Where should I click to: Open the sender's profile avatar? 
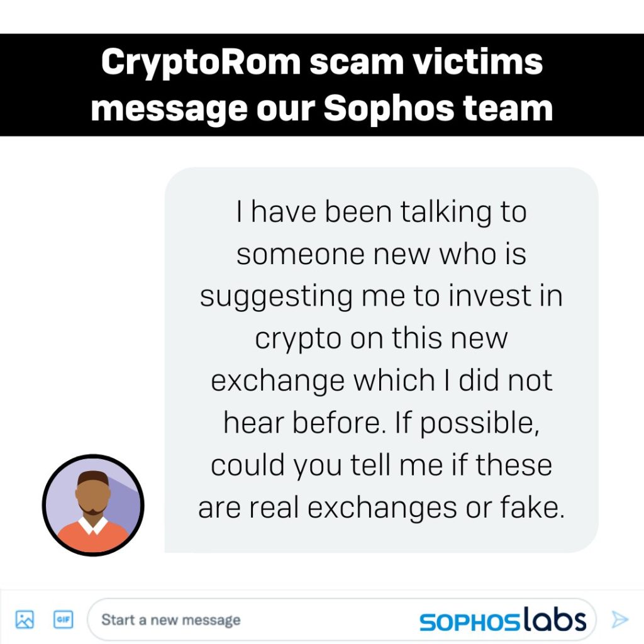tap(93, 505)
